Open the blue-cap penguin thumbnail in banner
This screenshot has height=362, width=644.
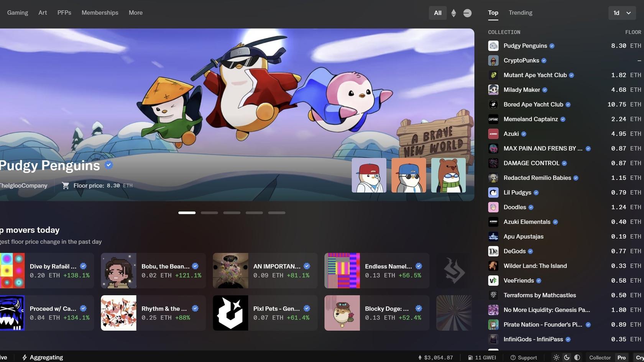click(x=409, y=175)
